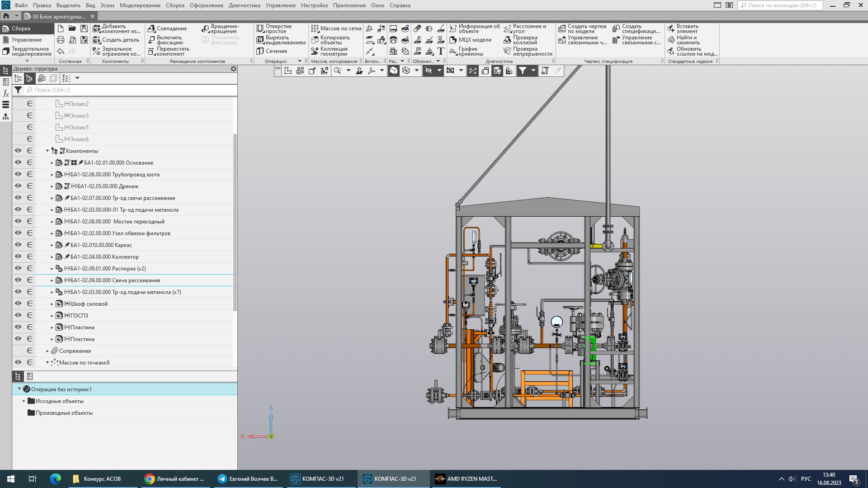Collapse the 'Компоненты' tree group
Screen dimensions: 868x488
[47, 151]
